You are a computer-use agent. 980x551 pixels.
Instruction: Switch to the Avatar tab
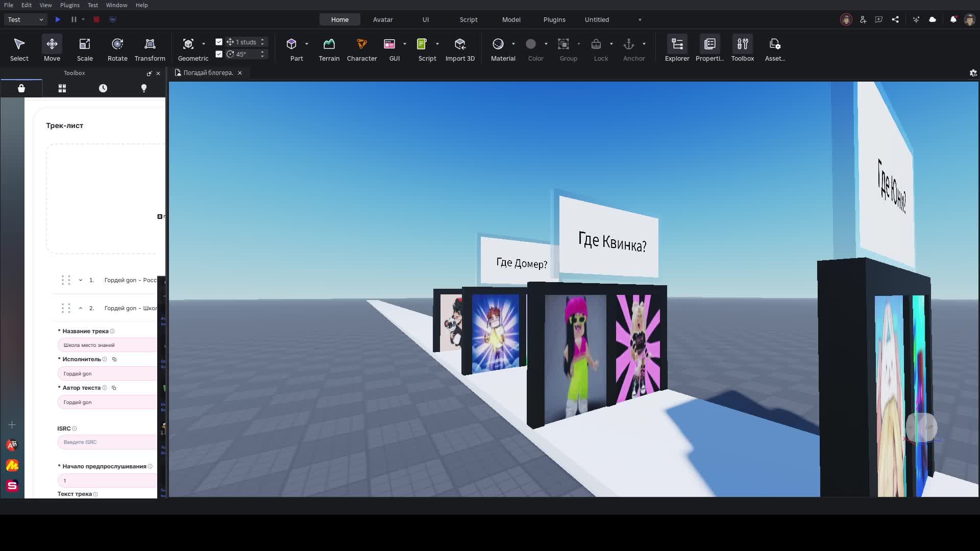382,19
